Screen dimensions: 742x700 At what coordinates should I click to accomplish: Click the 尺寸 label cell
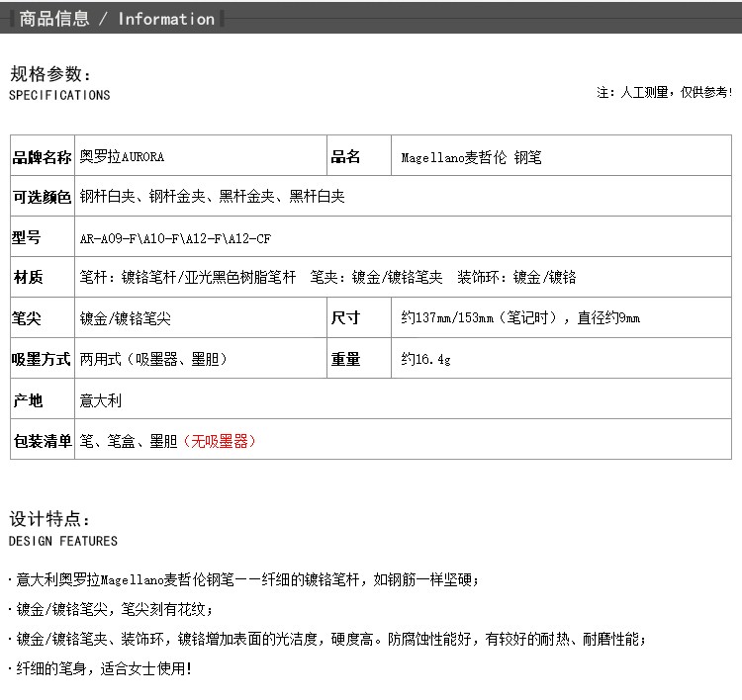(x=359, y=317)
